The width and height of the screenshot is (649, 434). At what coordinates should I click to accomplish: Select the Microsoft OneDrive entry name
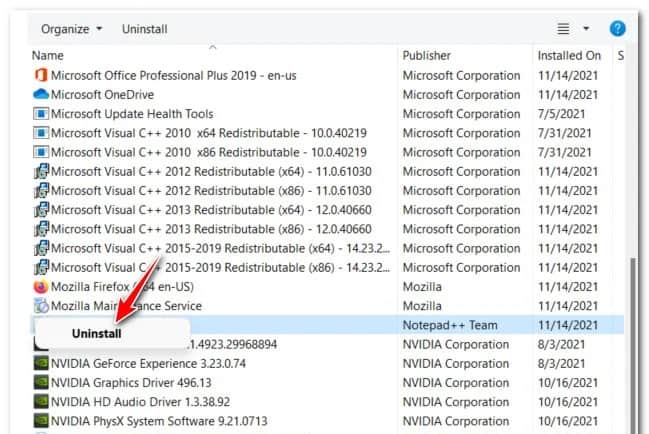click(102, 95)
